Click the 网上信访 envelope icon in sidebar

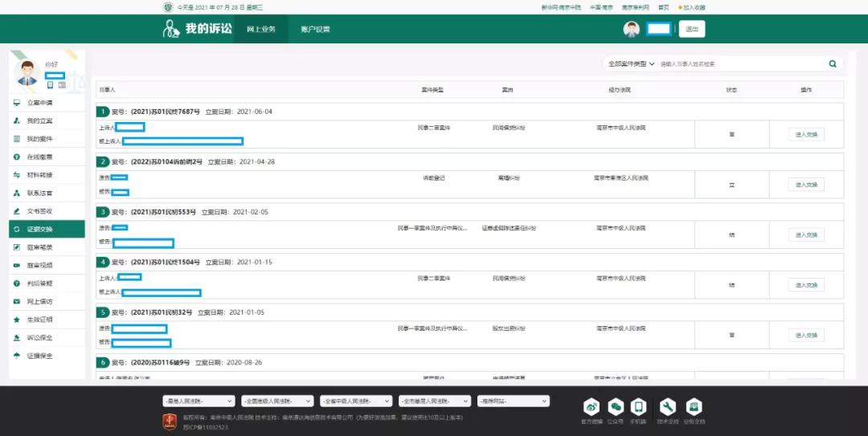(x=17, y=302)
